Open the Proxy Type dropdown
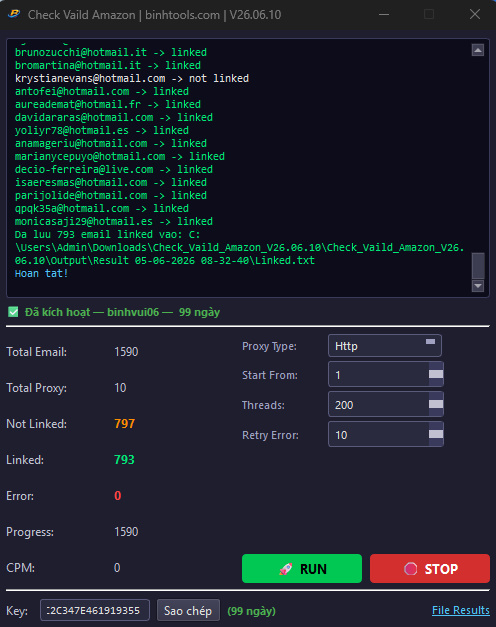Viewport: 496px width, 627px height. point(385,345)
